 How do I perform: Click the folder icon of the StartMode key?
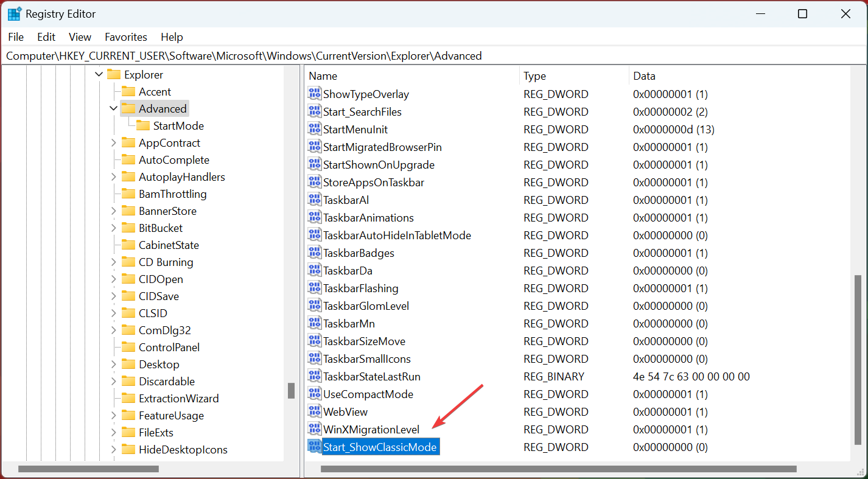click(143, 125)
